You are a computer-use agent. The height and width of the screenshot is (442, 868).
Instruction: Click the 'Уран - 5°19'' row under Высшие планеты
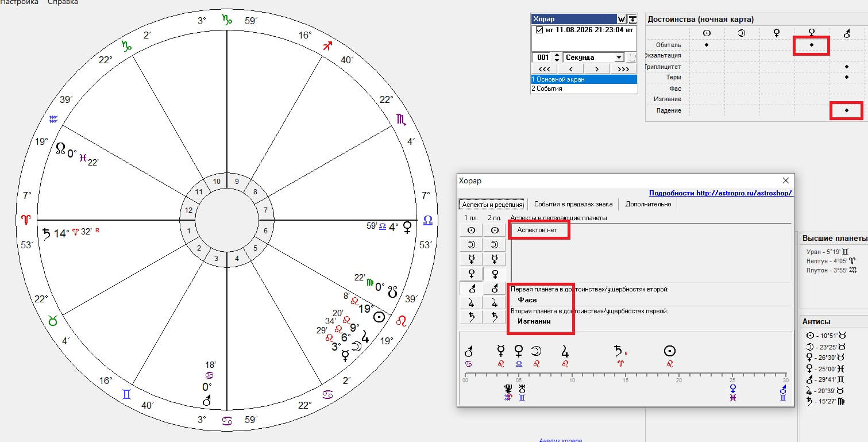tap(827, 252)
